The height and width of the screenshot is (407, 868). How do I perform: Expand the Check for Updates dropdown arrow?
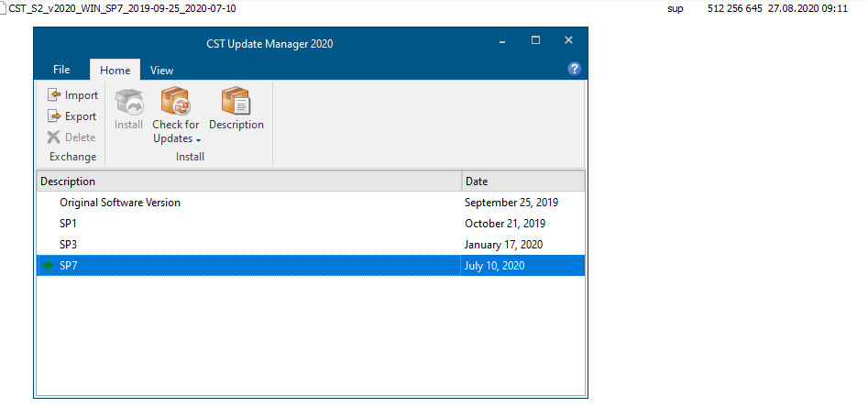coord(198,139)
